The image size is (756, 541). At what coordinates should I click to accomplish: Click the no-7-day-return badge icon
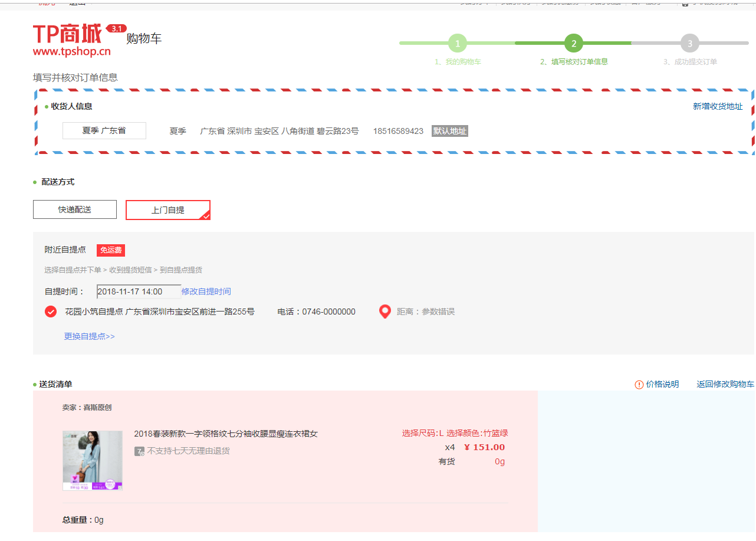pos(139,451)
